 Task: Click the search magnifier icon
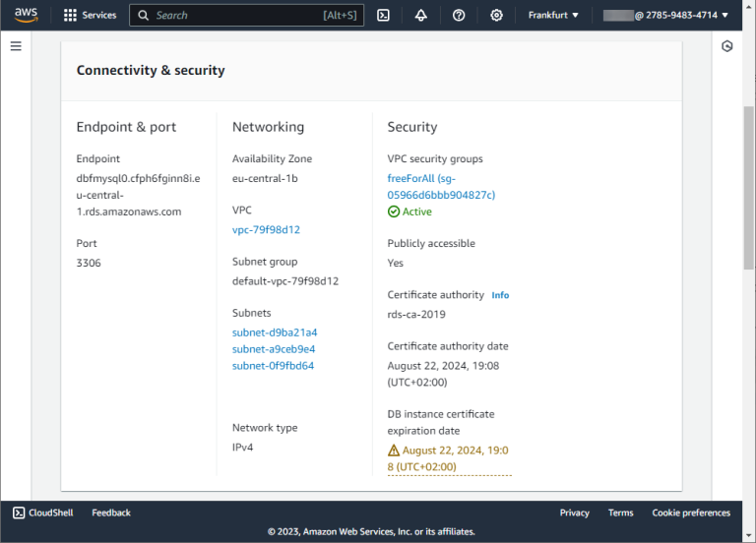point(143,16)
